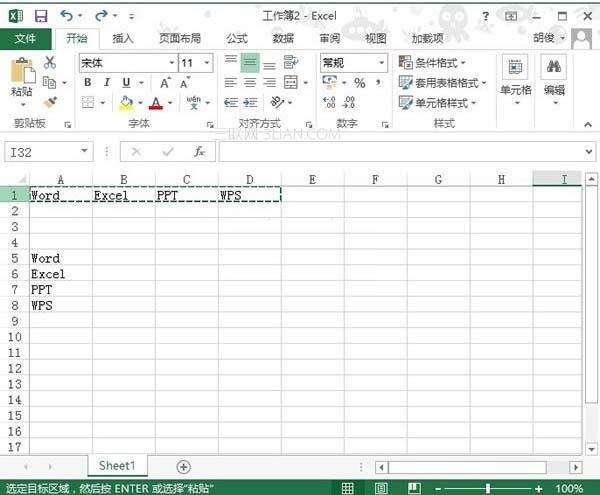Switch to the 公式 tab
600x495 pixels.
pos(236,39)
